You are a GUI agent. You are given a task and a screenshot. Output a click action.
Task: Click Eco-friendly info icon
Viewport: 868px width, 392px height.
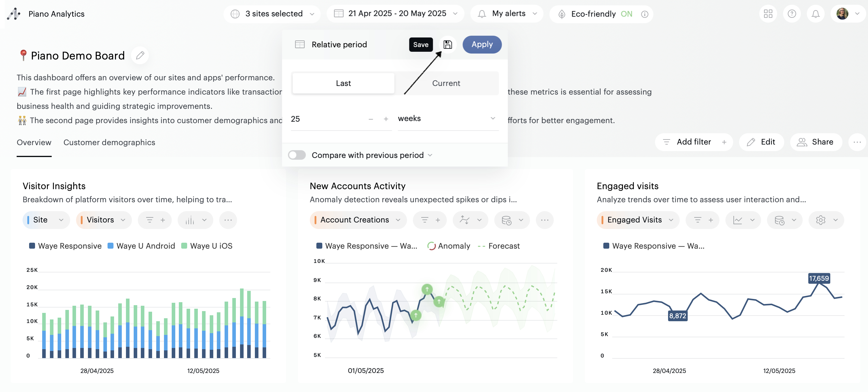coord(645,14)
